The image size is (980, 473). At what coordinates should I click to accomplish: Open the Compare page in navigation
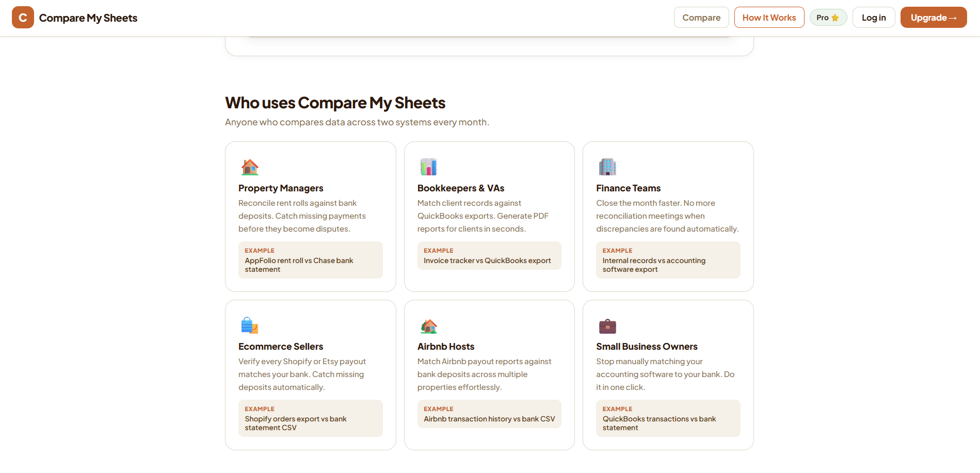(701, 18)
